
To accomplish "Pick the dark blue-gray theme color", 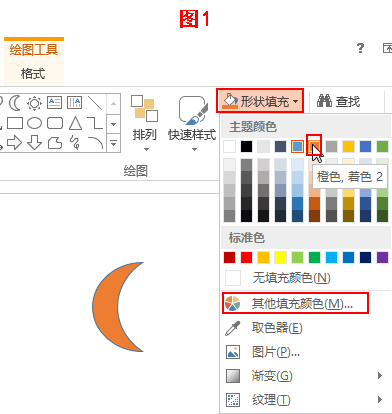I will click(x=280, y=146).
